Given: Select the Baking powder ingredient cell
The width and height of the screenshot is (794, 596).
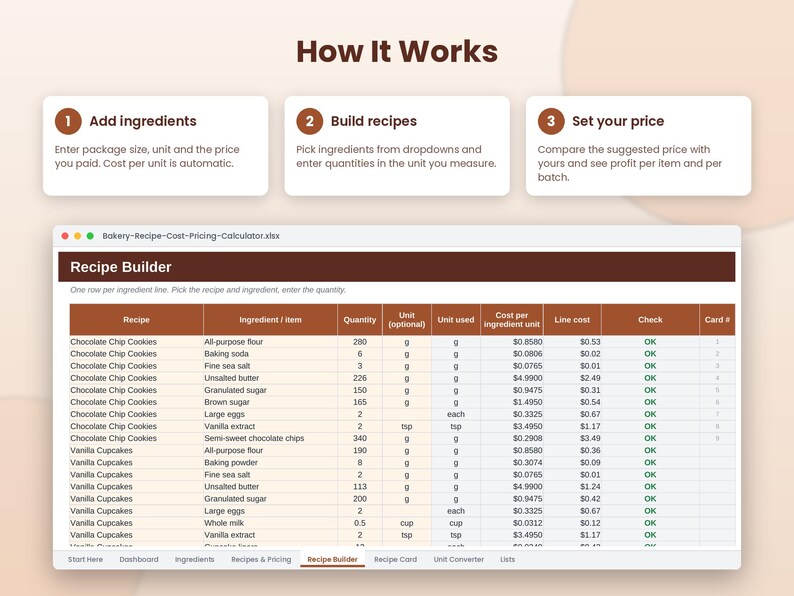Looking at the screenshot, I should coord(270,463).
